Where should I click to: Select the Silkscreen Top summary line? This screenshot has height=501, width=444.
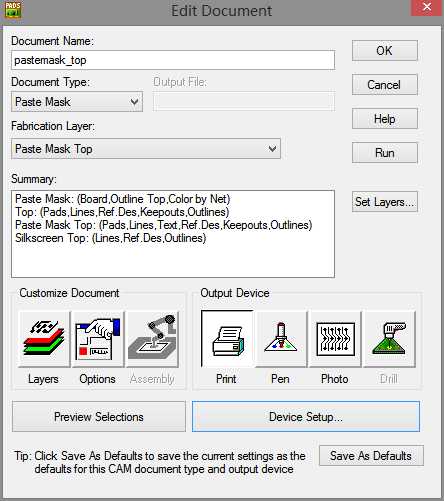click(x=111, y=238)
